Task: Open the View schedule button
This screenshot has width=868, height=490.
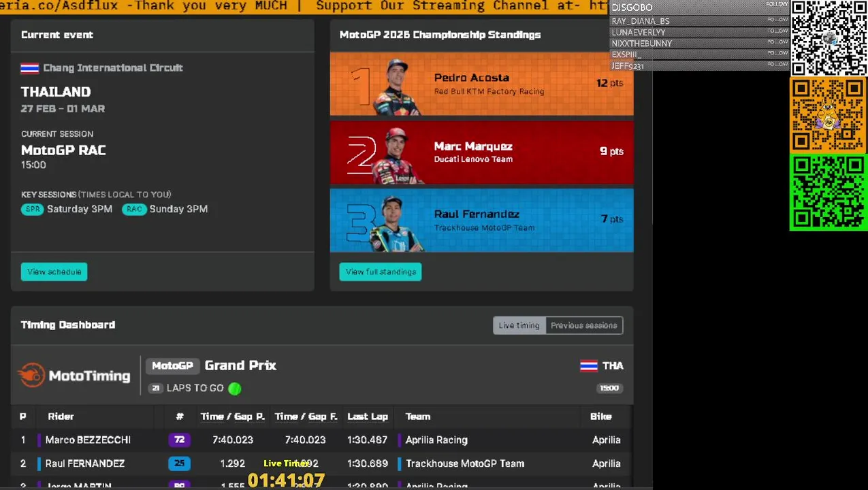Action: (x=54, y=272)
